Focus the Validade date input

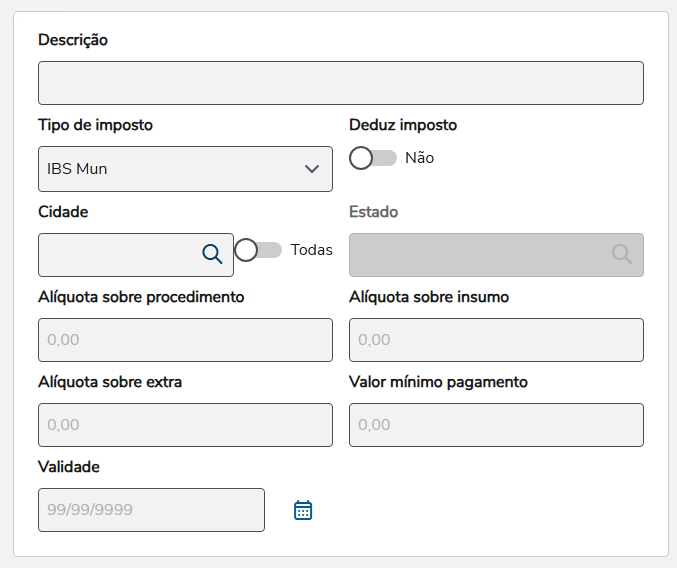(151, 510)
